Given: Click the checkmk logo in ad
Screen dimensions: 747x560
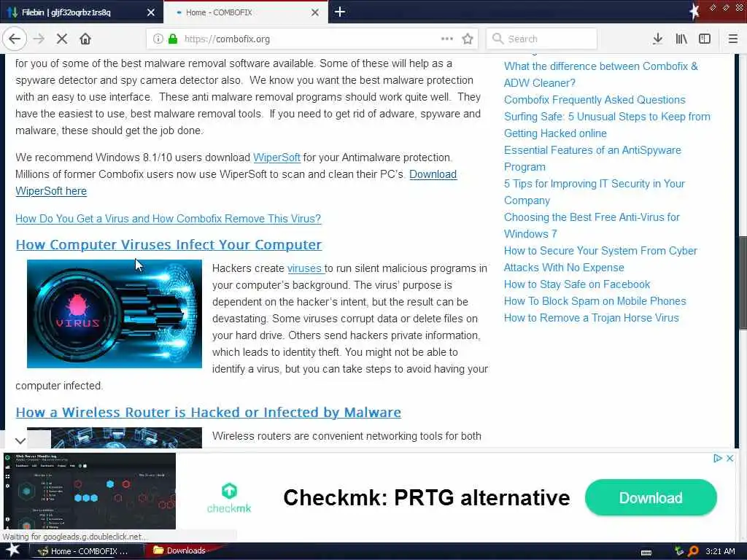Looking at the screenshot, I should pos(229,498).
